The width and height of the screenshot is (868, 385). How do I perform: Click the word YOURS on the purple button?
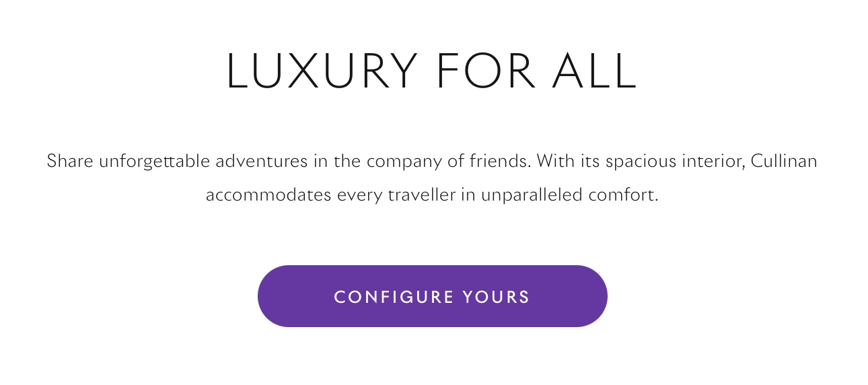(497, 297)
